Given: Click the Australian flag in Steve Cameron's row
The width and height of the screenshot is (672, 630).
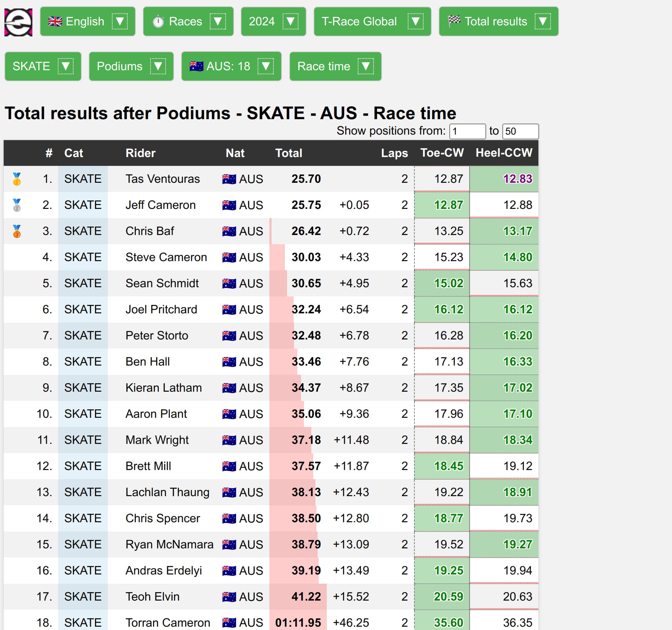Looking at the screenshot, I should coord(229,257).
